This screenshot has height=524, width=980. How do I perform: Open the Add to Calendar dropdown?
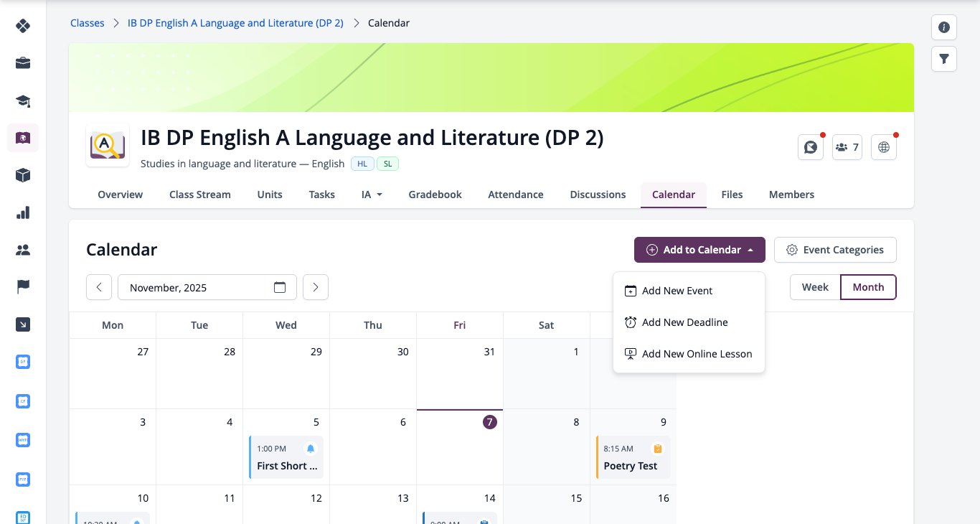click(699, 250)
